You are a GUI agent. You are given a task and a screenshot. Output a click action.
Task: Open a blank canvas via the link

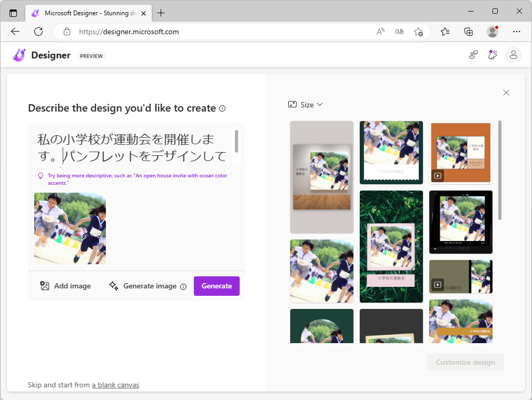[x=115, y=385]
